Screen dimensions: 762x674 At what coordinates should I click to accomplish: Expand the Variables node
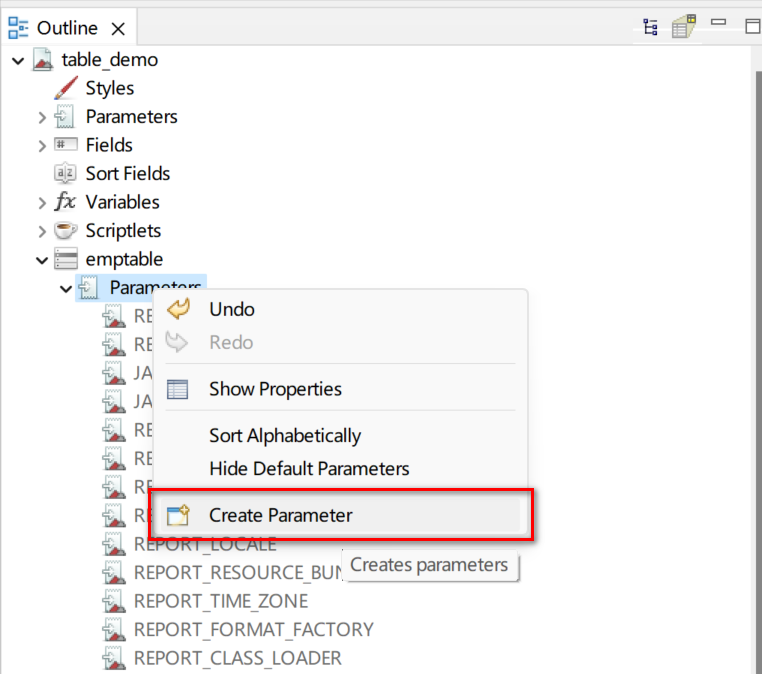[42, 203]
